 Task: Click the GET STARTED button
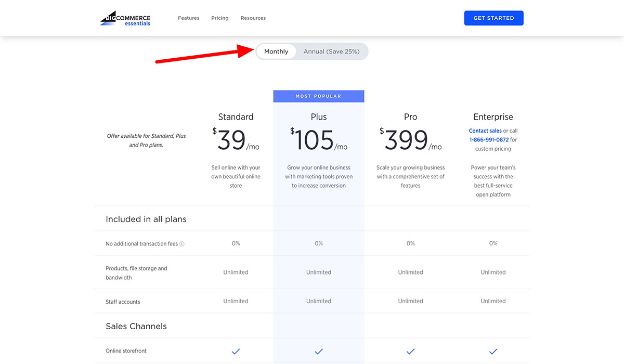[493, 18]
